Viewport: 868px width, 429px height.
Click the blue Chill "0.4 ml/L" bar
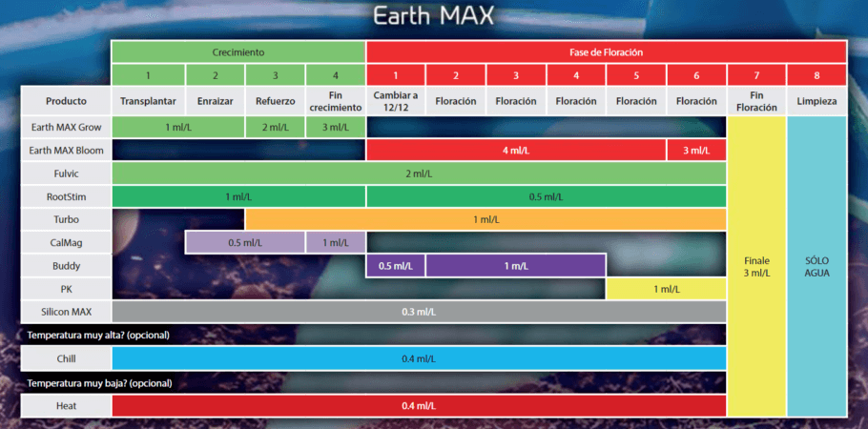[419, 358]
